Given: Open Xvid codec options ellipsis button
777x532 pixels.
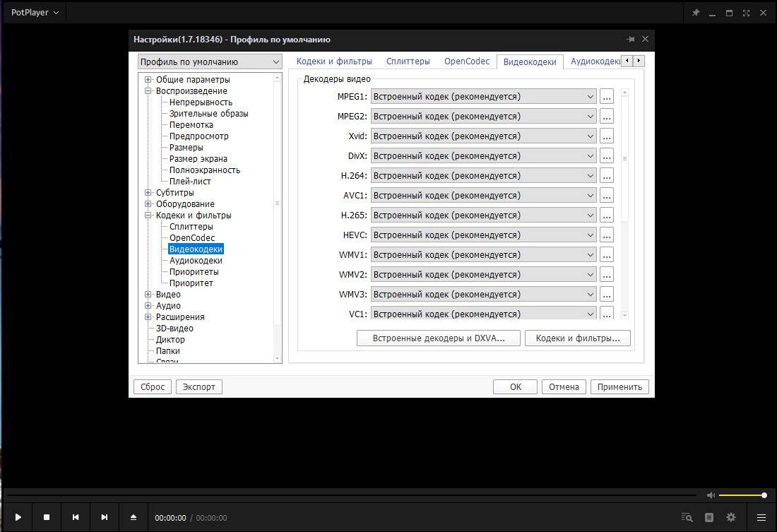Looking at the screenshot, I should [607, 136].
